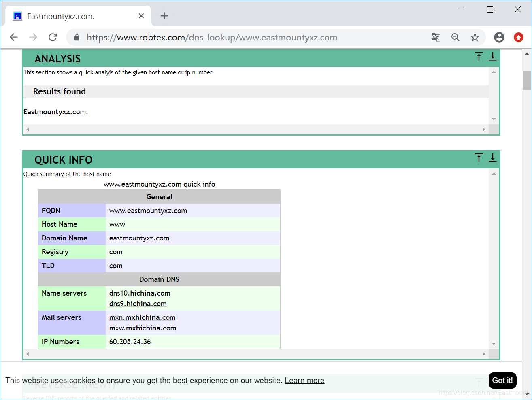Click the robtex favicon on the tab
The image size is (532, 400).
(18, 16)
